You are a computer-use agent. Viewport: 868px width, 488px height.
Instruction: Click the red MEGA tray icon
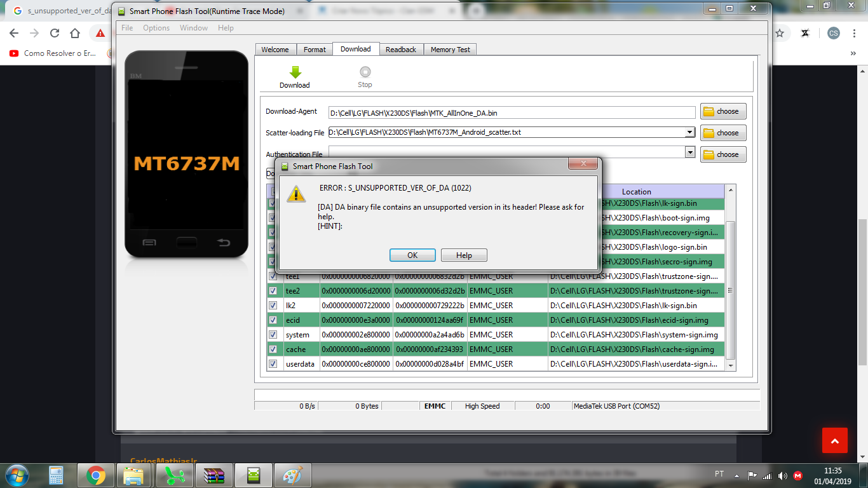(x=798, y=475)
